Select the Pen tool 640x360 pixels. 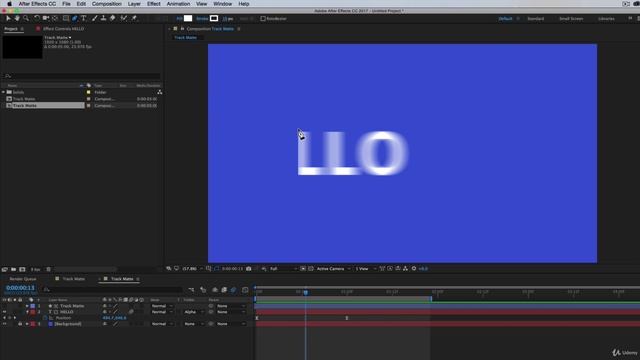pos(75,18)
